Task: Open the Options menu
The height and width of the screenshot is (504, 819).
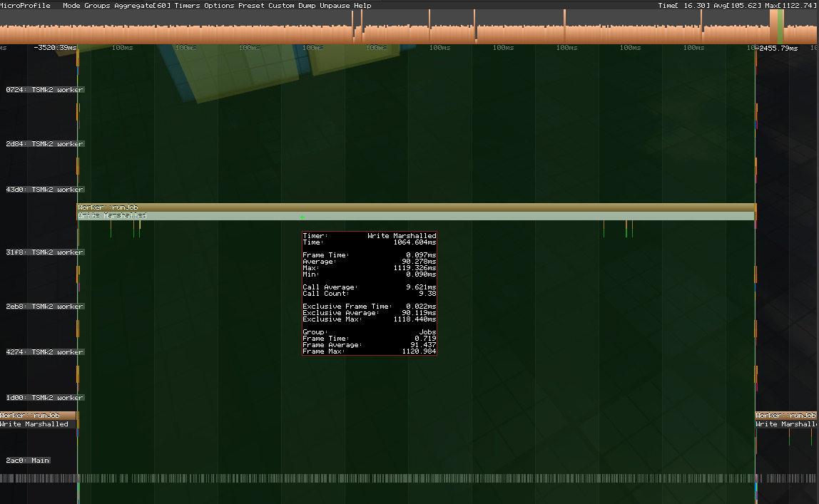Action: coord(220,5)
